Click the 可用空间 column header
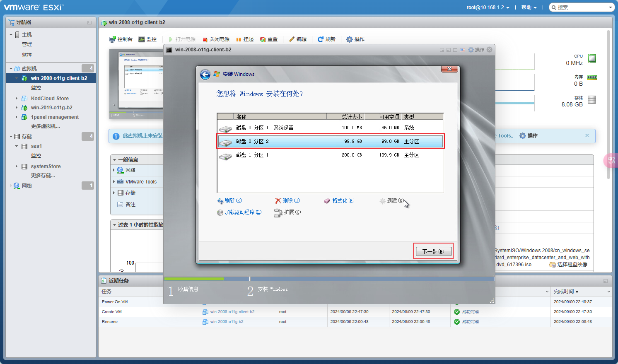The image size is (618, 364). 382,117
